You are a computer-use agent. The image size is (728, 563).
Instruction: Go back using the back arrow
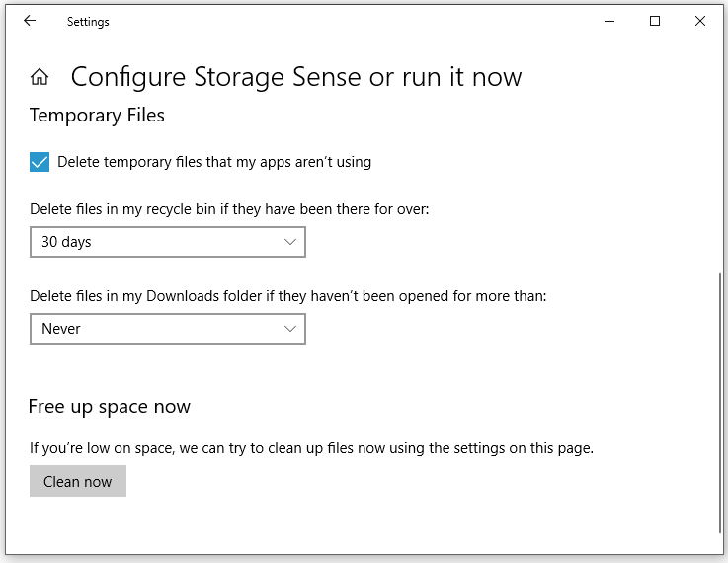coord(30,21)
